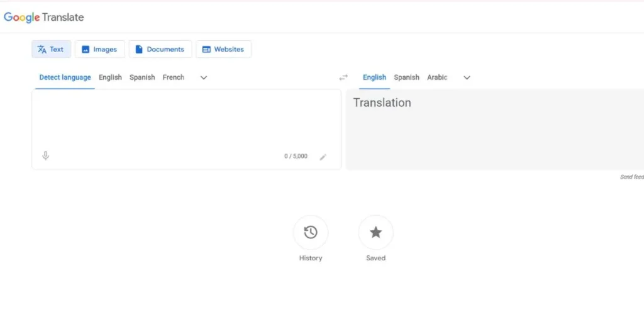This screenshot has width=644, height=322.
Task: Switch to Images translation mode
Action: (100, 49)
